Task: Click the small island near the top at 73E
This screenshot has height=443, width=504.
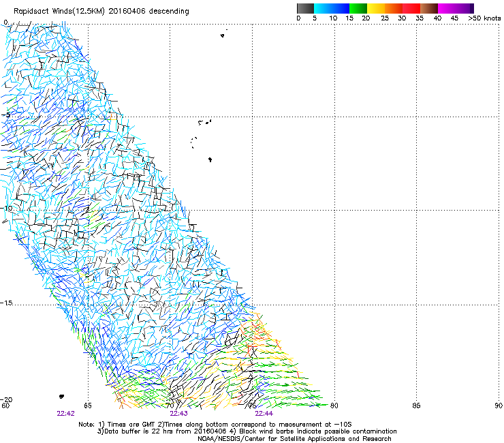Action: 223,35
